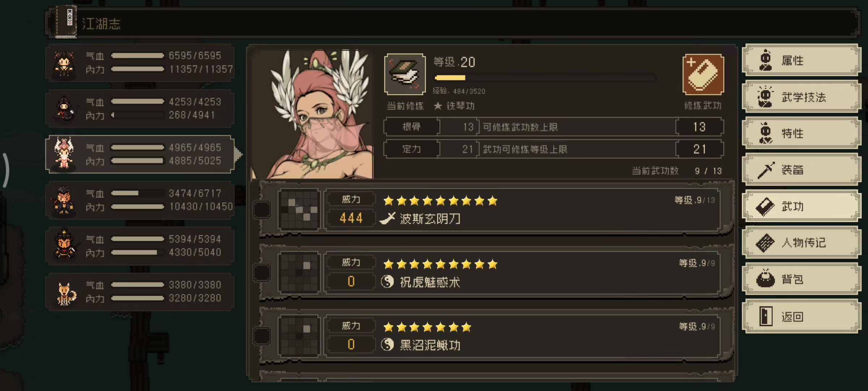
Task: Click the 祝虎魅惑术 yin-yang skill icon
Action: click(x=387, y=282)
